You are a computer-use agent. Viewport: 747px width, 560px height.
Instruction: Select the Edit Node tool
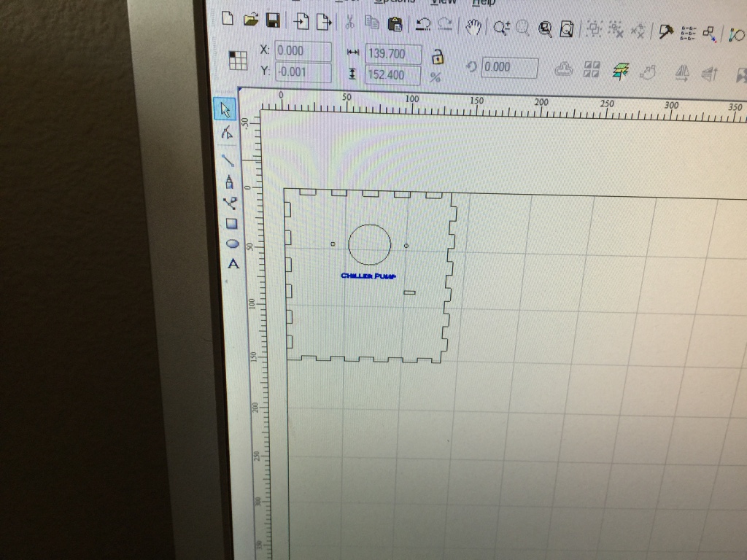pos(227,133)
